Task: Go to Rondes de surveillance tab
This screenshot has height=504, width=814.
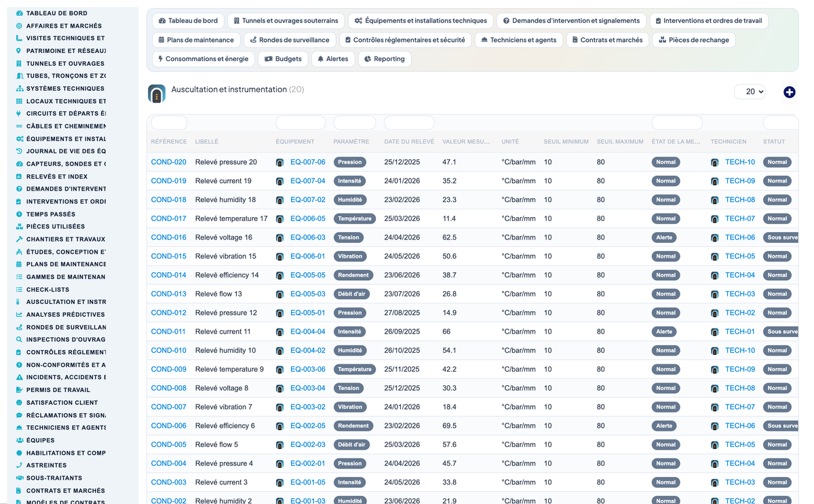Action: (290, 40)
